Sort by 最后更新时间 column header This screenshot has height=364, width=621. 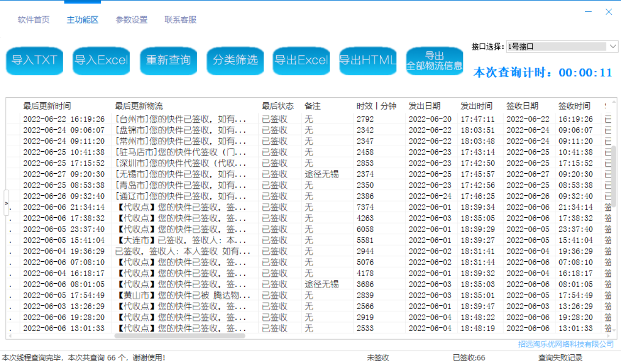pos(47,106)
